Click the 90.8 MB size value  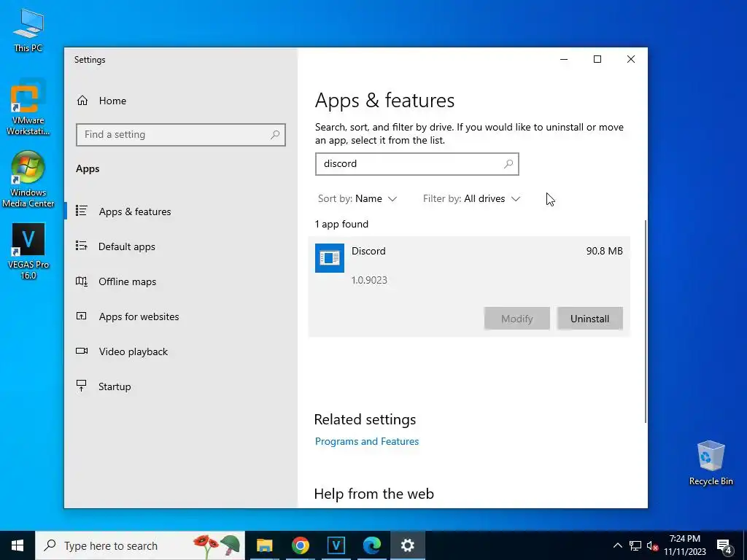pyautogui.click(x=604, y=251)
